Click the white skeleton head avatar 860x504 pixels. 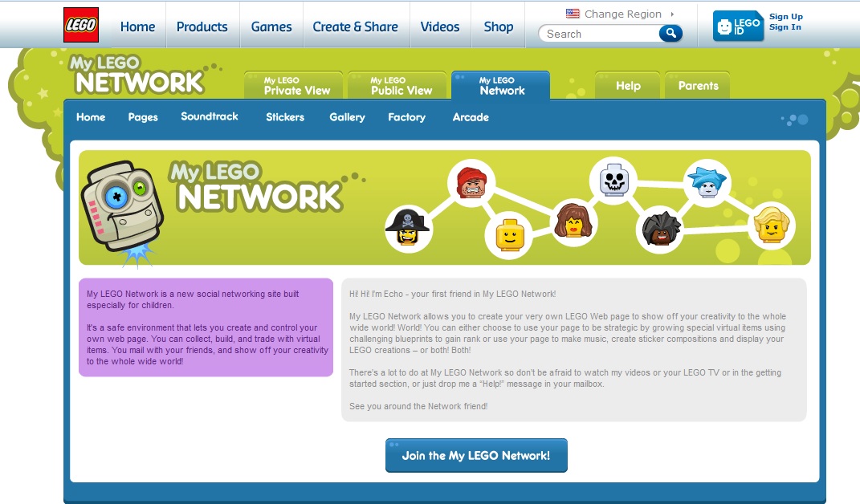point(613,180)
